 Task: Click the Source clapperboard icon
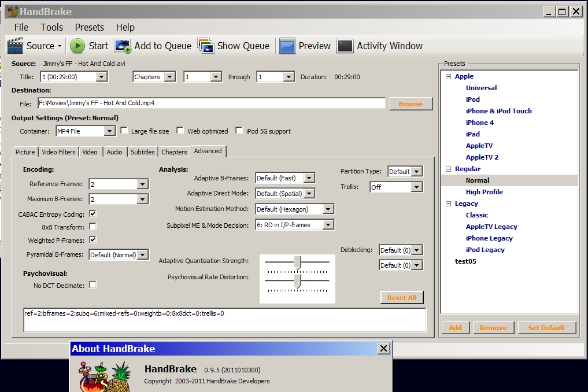[15, 46]
